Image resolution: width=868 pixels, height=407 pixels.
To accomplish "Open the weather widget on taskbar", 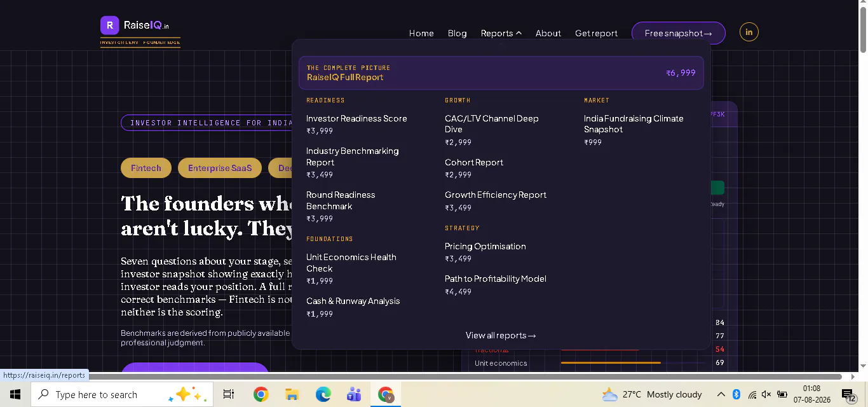I will 651,394.
